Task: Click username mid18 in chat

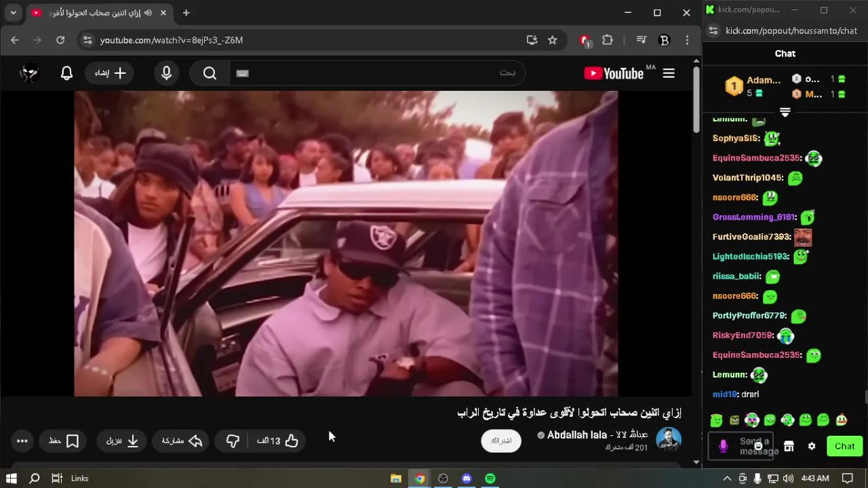Action: tap(724, 394)
